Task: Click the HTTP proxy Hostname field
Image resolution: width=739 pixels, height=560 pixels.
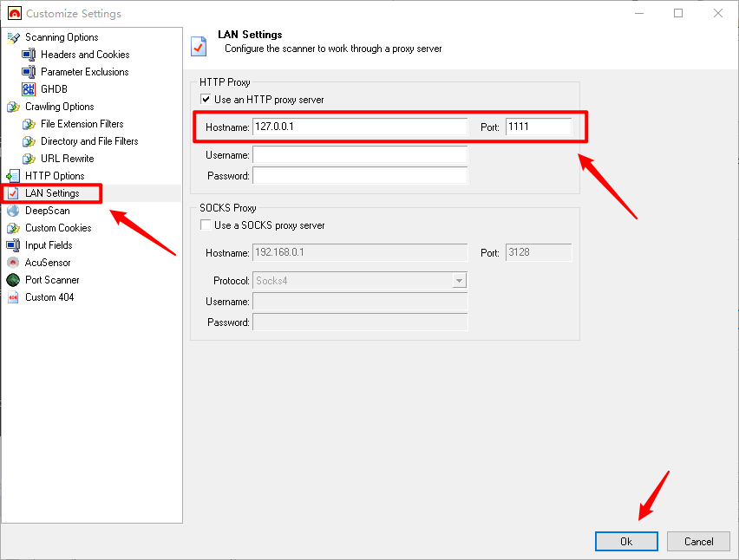Action: 359,127
